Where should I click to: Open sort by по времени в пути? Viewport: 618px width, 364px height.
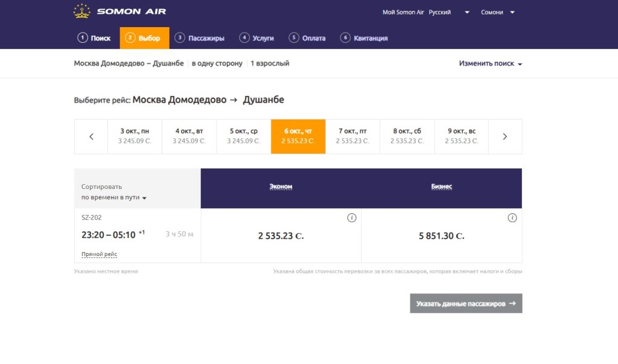coord(114,197)
